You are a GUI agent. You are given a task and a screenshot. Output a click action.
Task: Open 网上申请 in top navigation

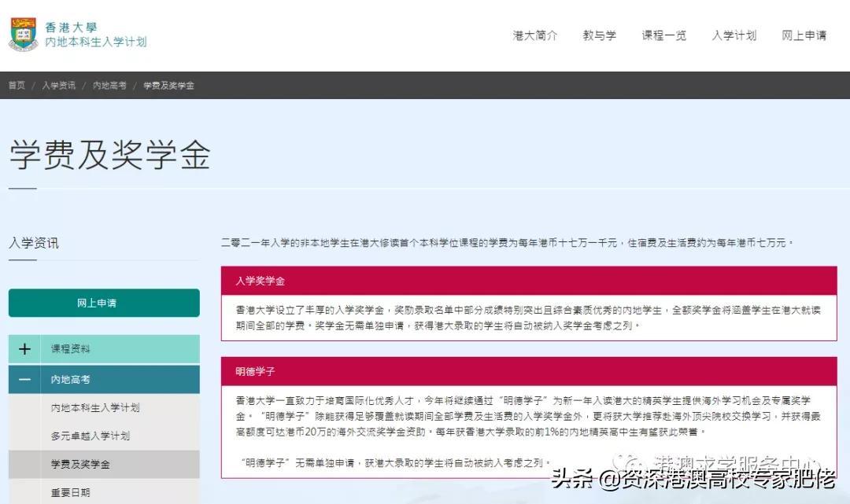click(x=804, y=35)
